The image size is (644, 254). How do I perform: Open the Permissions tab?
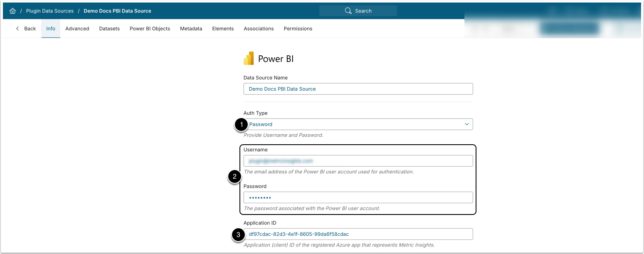(298, 29)
